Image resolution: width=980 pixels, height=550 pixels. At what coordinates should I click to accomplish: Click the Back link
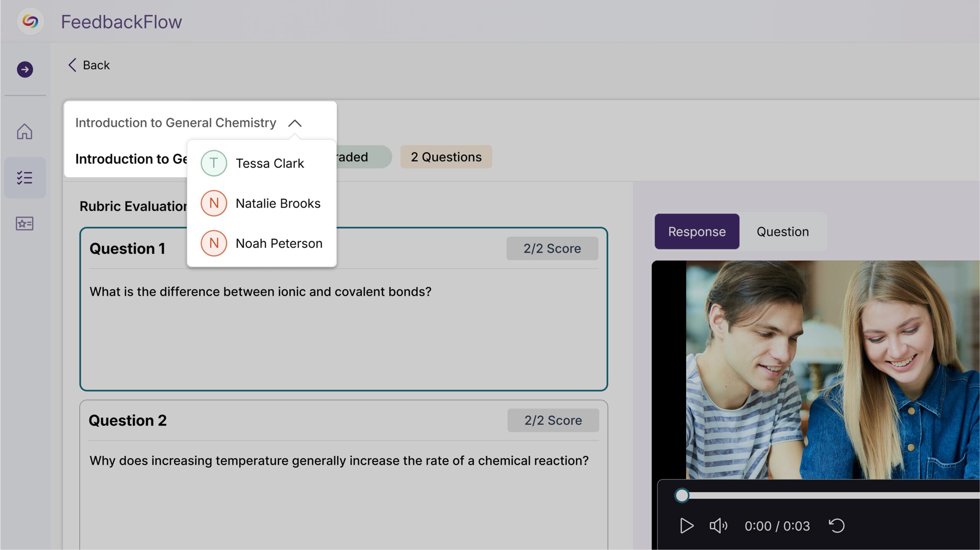click(x=96, y=65)
